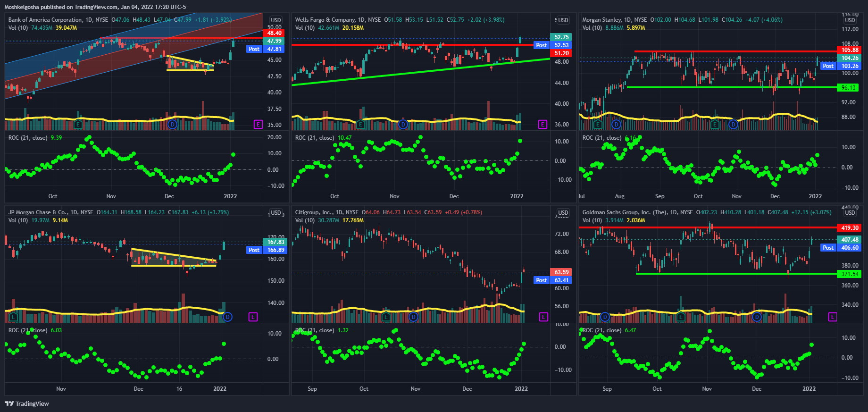The height and width of the screenshot is (412, 868).
Task: Click green 96.13 price label on Morgan Stanley
Action: coord(848,88)
